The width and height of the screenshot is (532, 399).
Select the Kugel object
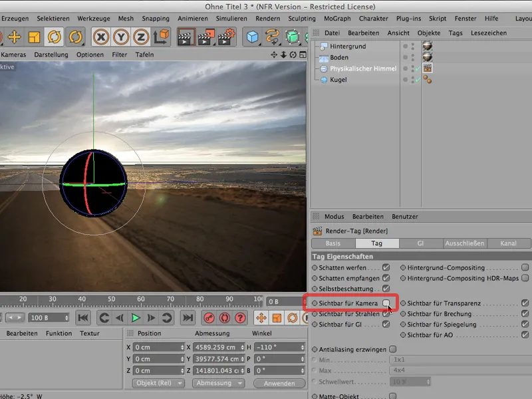coord(338,80)
